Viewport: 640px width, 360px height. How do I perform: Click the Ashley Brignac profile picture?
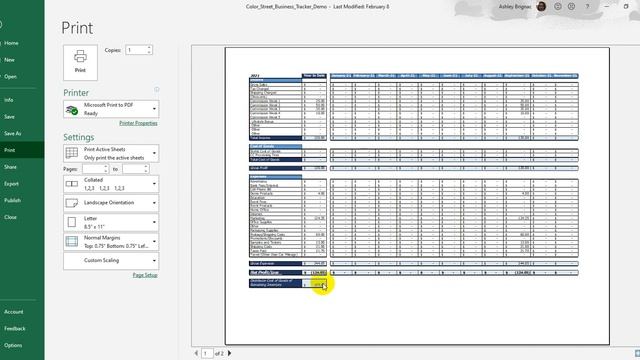point(542,7)
